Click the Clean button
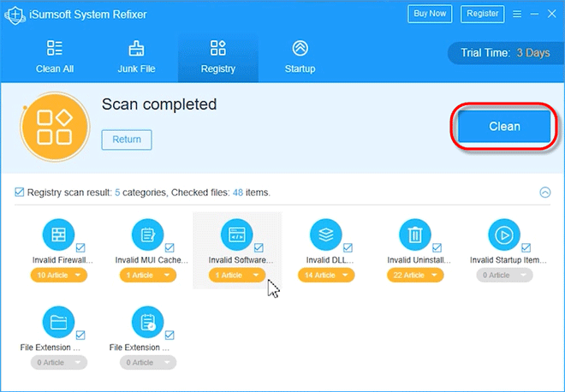Viewport: 565px width, 392px height. click(504, 126)
